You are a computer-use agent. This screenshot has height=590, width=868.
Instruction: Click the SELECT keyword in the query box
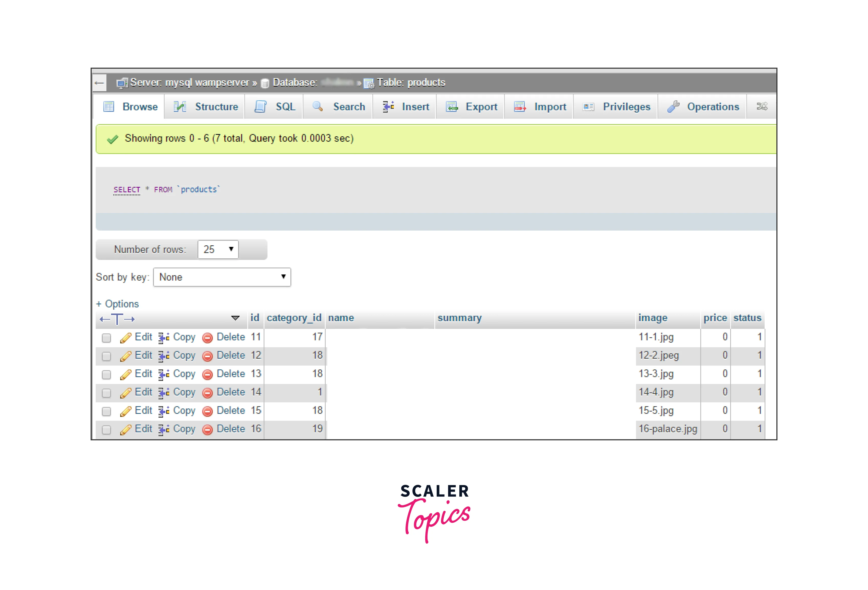[x=127, y=189]
